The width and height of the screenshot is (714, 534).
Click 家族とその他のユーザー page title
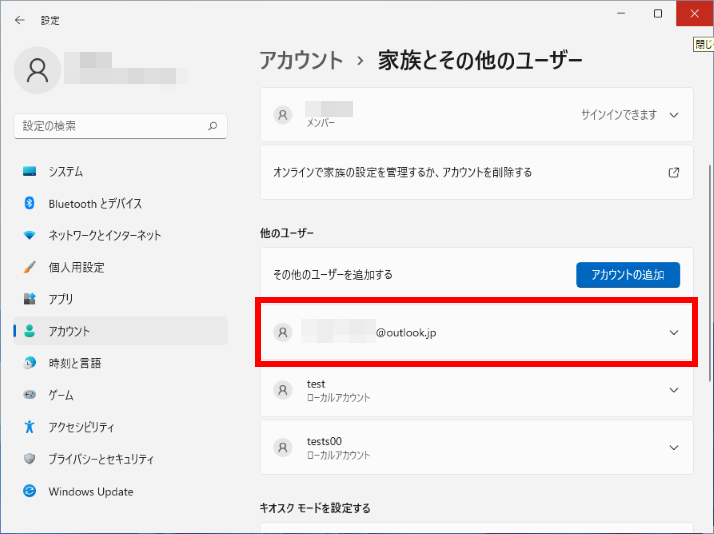[480, 61]
